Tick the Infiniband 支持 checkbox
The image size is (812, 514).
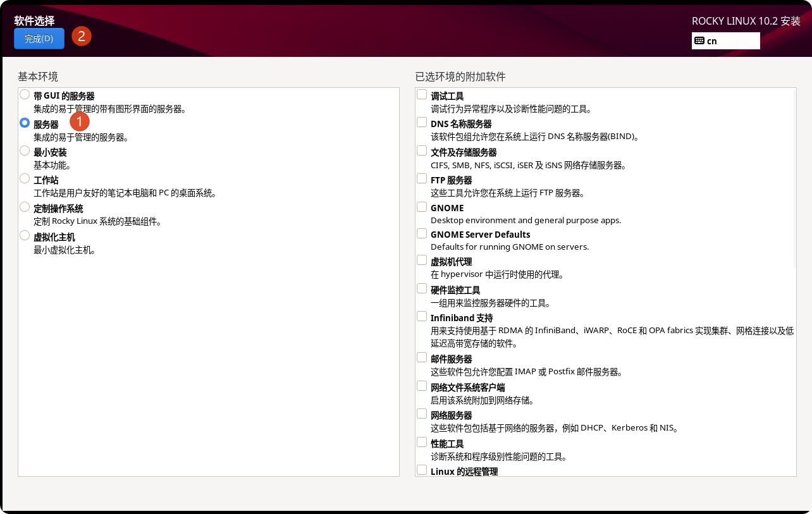coord(422,316)
